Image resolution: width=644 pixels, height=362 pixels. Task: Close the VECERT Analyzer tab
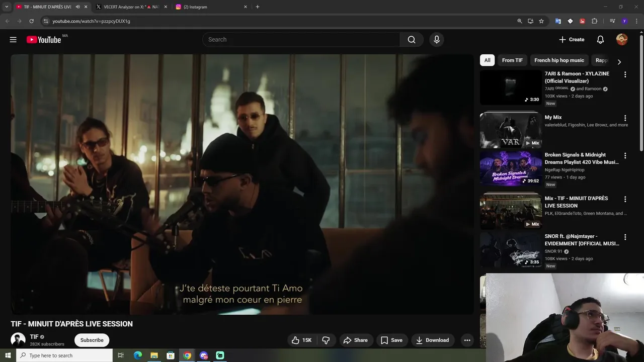pyautogui.click(x=166, y=7)
